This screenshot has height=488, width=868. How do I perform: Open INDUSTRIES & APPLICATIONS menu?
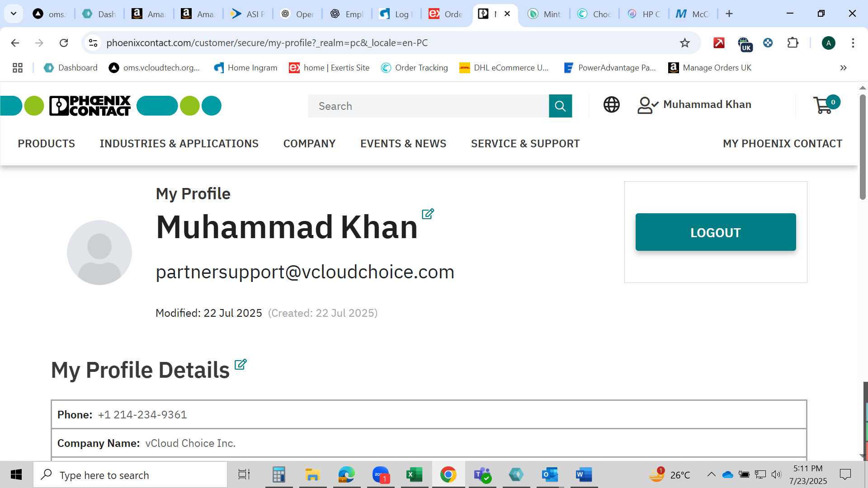[179, 144]
